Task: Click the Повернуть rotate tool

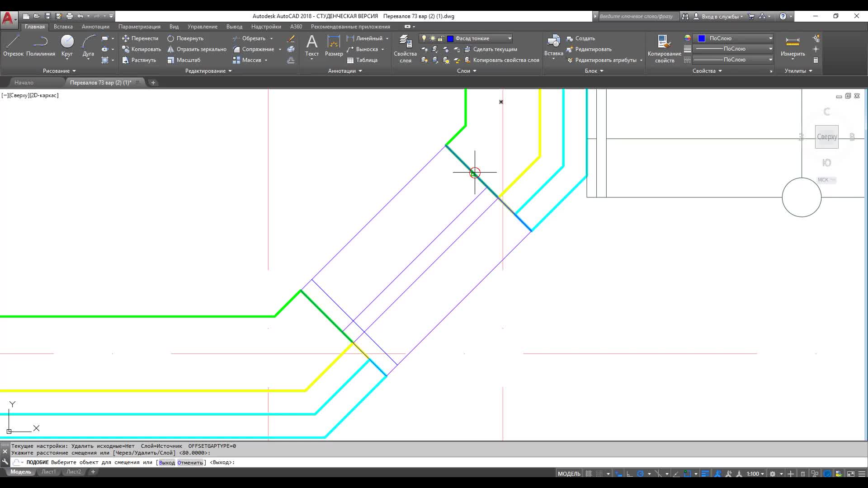Action: pos(185,38)
